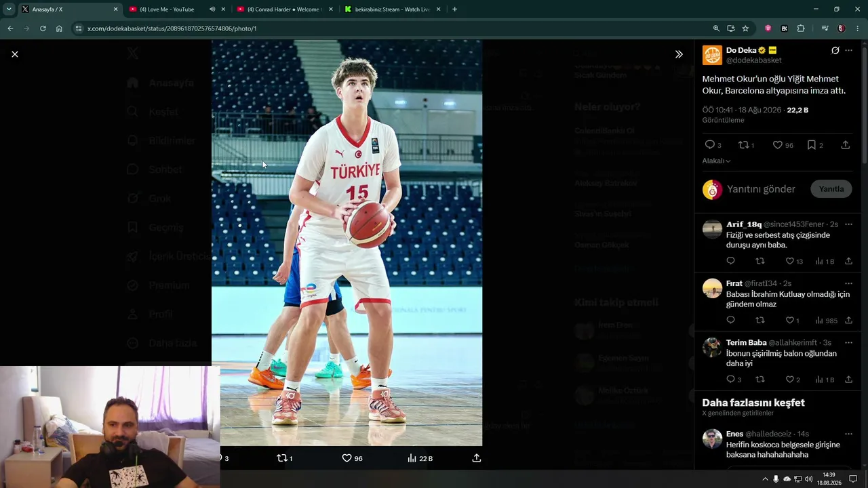Reply to Arif_18q's comment
Screen dimensions: 868x488
coord(730,261)
